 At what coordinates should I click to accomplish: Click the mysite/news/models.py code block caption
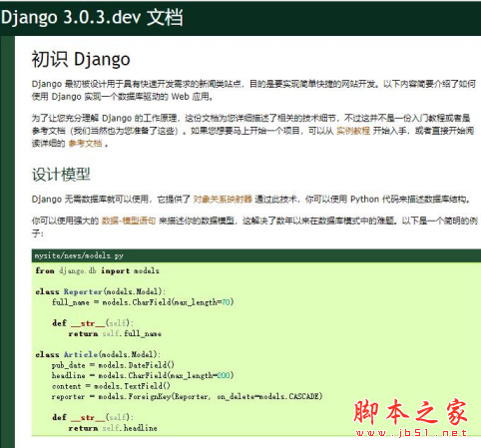tap(79, 255)
